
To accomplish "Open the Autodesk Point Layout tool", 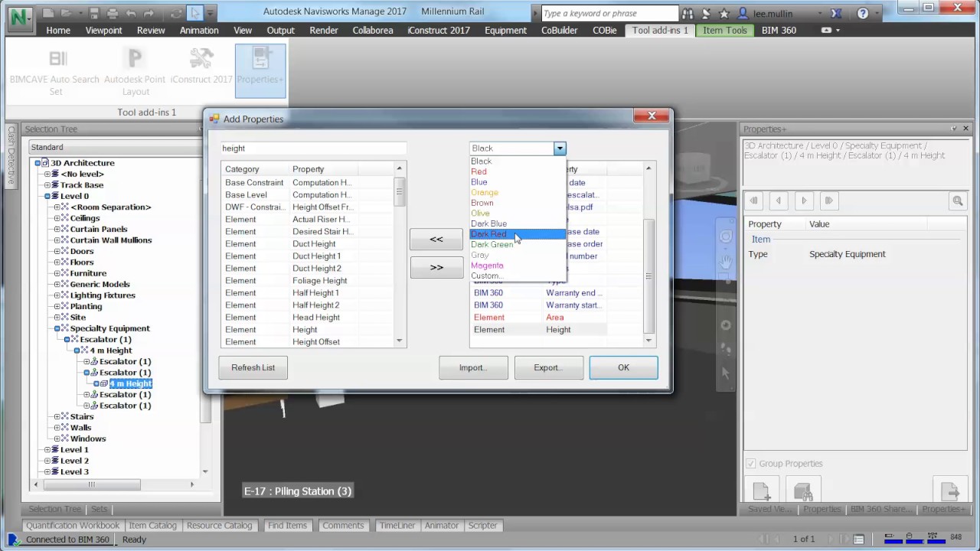I will (135, 59).
